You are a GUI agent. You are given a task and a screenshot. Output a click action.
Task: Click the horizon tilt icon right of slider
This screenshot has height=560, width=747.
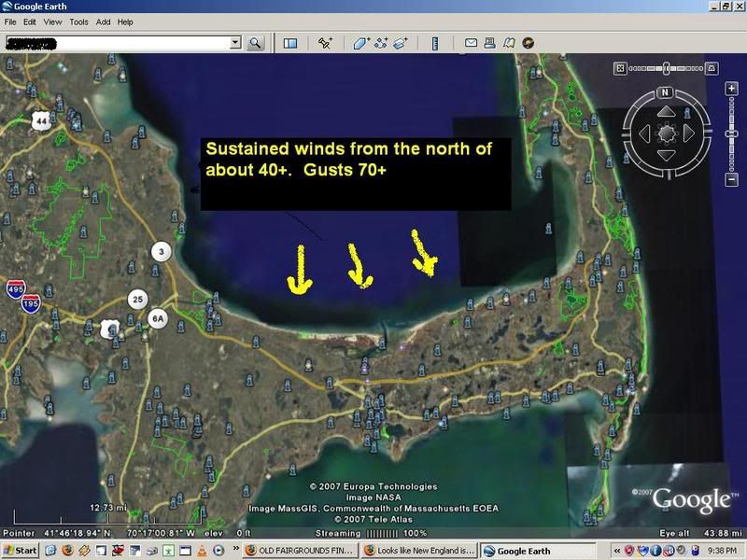coord(712,68)
